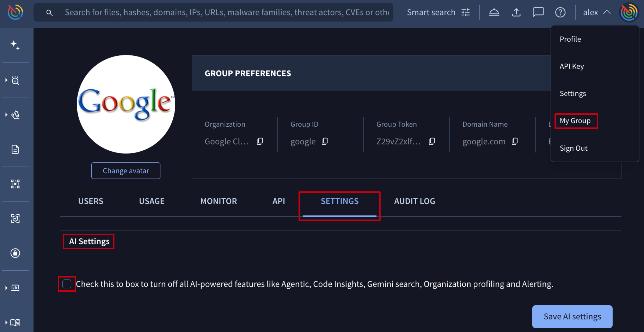
Task: Copy the Group Token value
Action: tap(432, 141)
